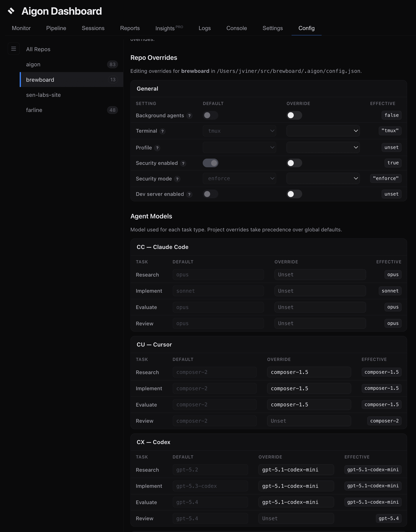Image resolution: width=416 pixels, height=532 pixels.
Task: Open Terminal default tmux dropdown
Action: 239,131
